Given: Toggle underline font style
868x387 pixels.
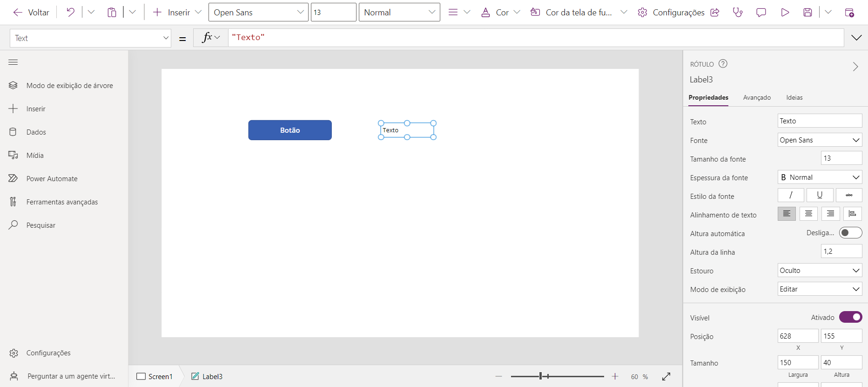Looking at the screenshot, I should pyautogui.click(x=820, y=195).
